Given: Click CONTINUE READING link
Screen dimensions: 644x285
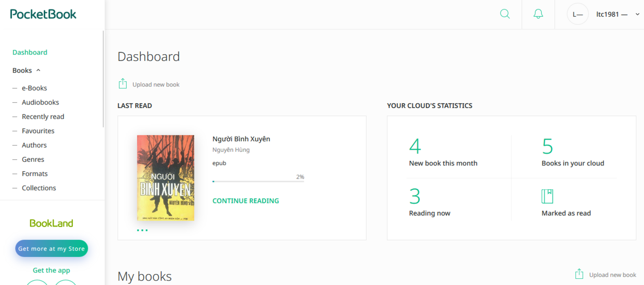Looking at the screenshot, I should [246, 201].
